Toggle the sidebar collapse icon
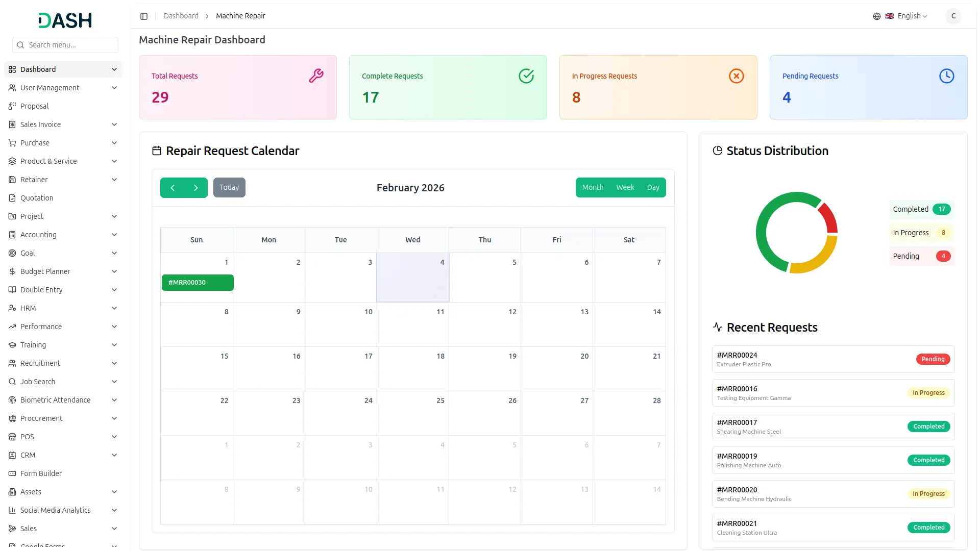This screenshot has height=551, width=980. pos(144,16)
